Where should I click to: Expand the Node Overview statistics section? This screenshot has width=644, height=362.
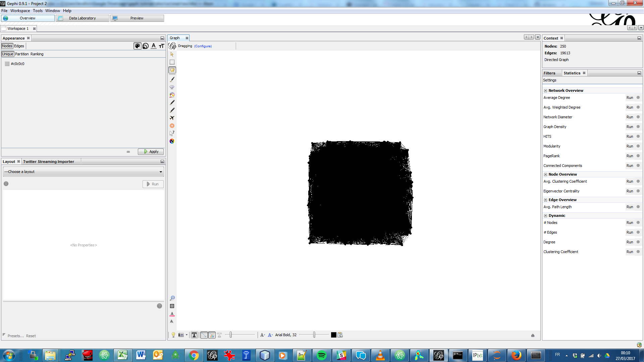pyautogui.click(x=545, y=174)
